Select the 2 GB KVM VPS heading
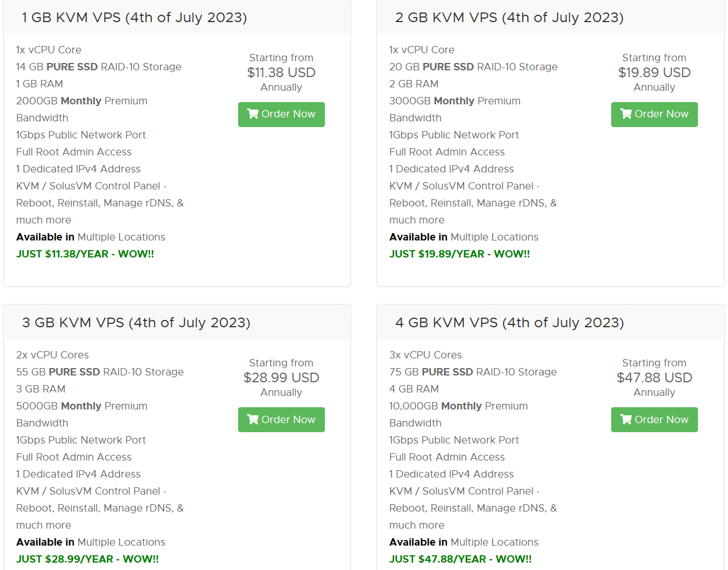Image resolution: width=728 pixels, height=570 pixels. [x=509, y=18]
